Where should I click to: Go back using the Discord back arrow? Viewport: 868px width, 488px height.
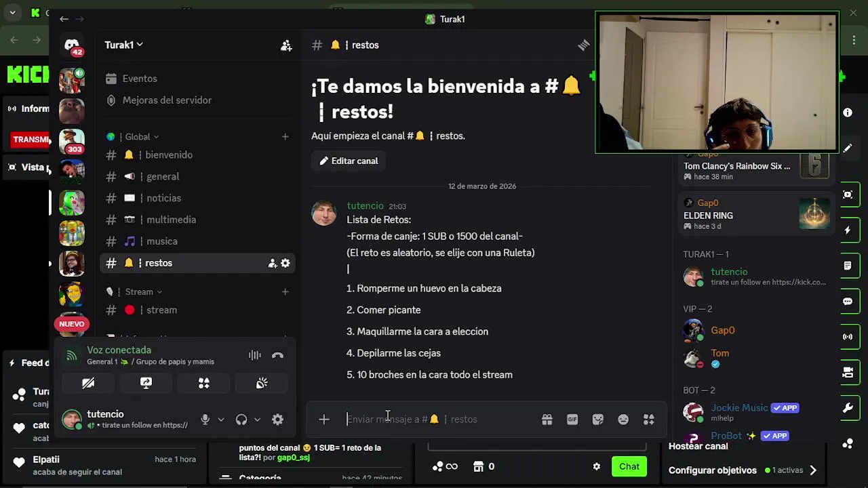pyautogui.click(x=64, y=19)
